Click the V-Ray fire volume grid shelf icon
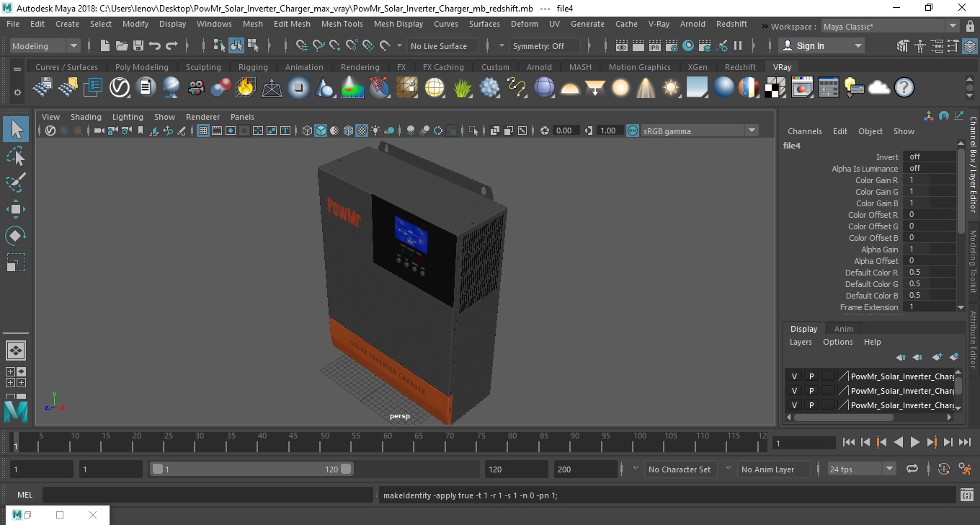The height and width of the screenshot is (525, 980). coord(246,88)
